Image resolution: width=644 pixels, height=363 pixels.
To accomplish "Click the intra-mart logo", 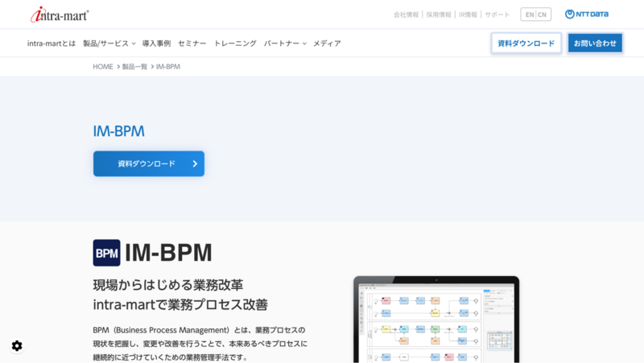I will pos(60,14).
